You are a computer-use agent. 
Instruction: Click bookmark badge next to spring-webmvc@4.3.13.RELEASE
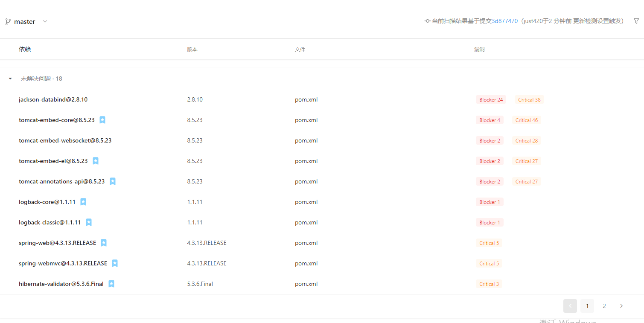tap(115, 263)
